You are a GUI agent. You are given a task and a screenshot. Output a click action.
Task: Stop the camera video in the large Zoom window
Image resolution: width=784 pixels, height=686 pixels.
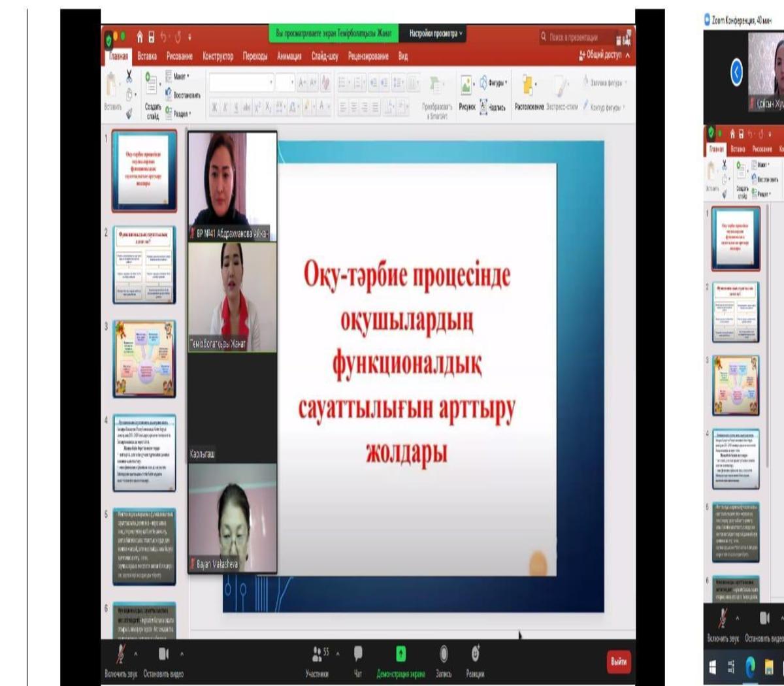point(163,654)
